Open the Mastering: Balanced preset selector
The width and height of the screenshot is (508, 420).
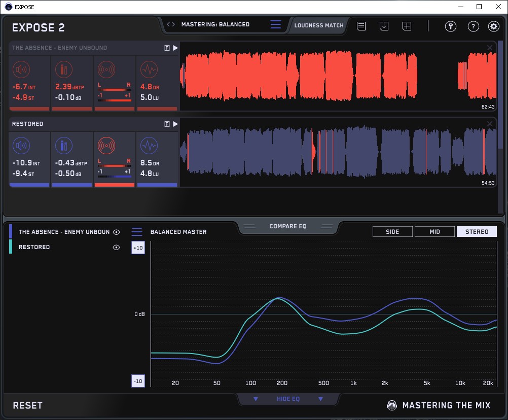215,24
